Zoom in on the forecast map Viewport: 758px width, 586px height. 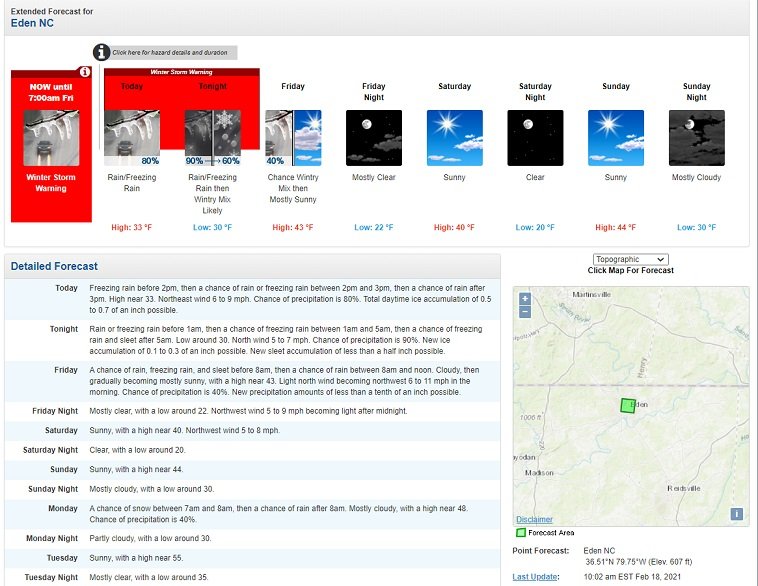pyautogui.click(x=525, y=299)
